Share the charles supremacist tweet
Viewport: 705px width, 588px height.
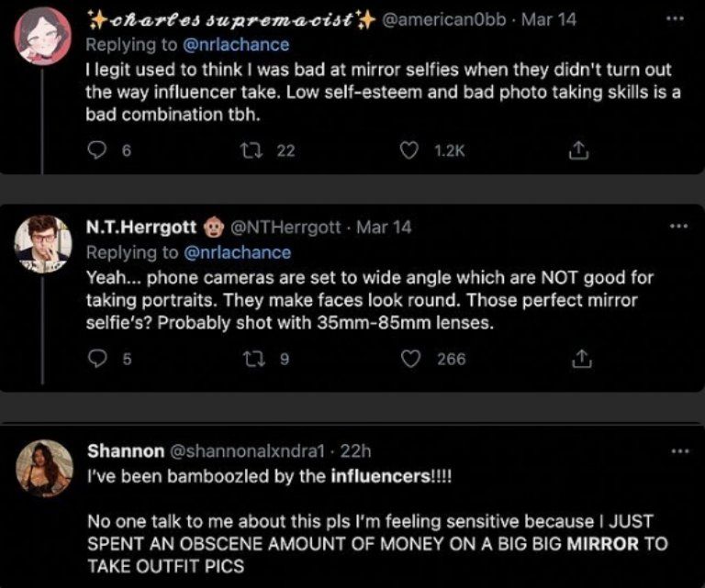pos(578,150)
